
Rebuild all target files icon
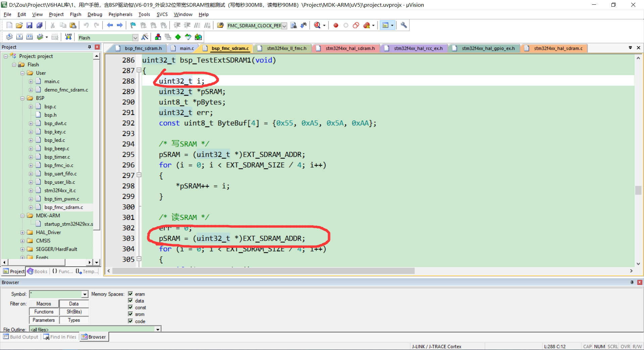tap(30, 37)
